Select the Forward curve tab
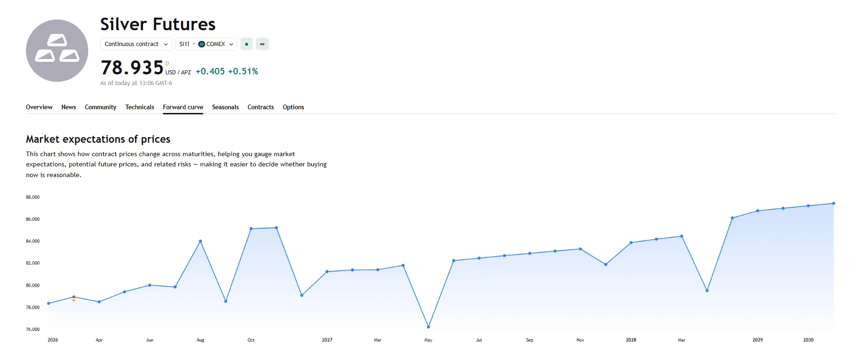This screenshot has height=363, width=868. (x=183, y=107)
